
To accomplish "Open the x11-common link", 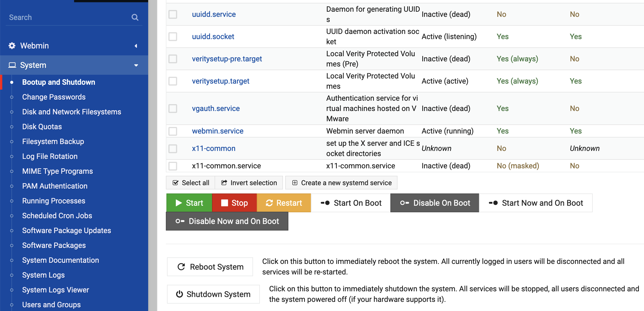I will coord(214,148).
